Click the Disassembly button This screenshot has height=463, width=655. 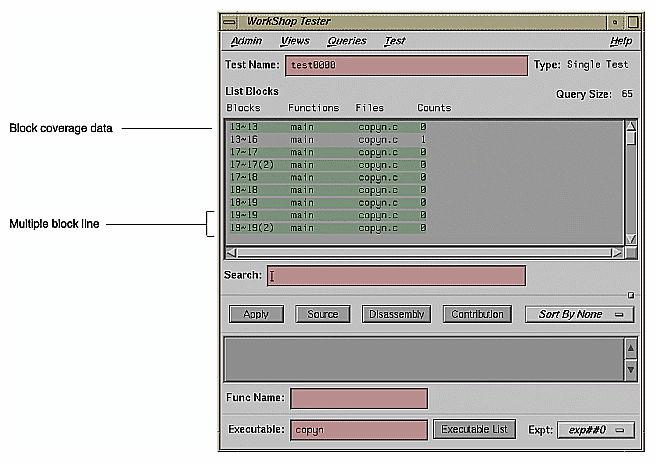(x=397, y=314)
